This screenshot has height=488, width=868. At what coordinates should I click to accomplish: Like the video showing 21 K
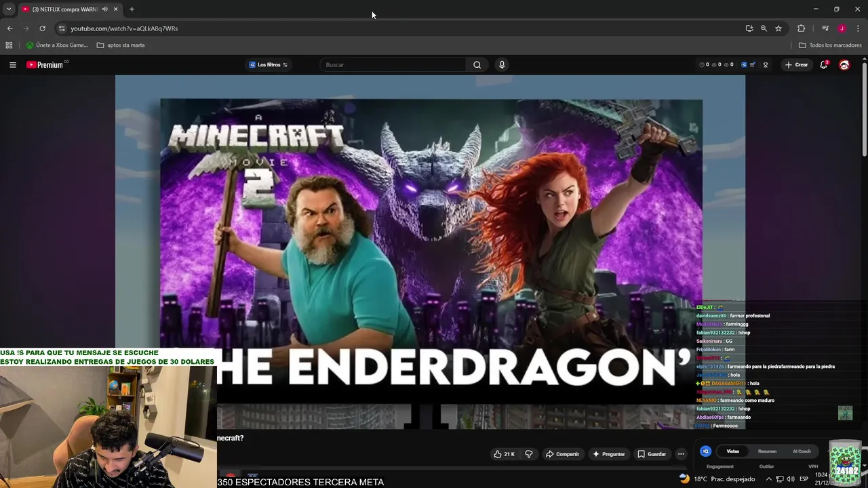coord(505,454)
